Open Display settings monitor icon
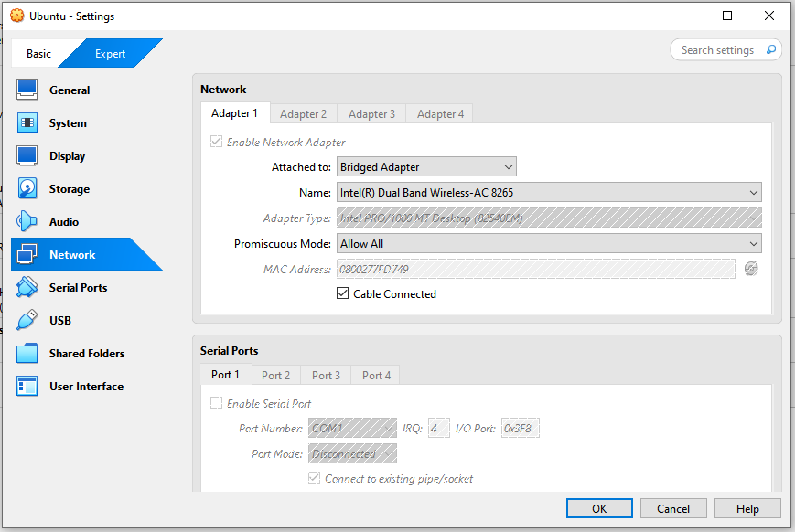The height and width of the screenshot is (532, 795). (x=27, y=155)
